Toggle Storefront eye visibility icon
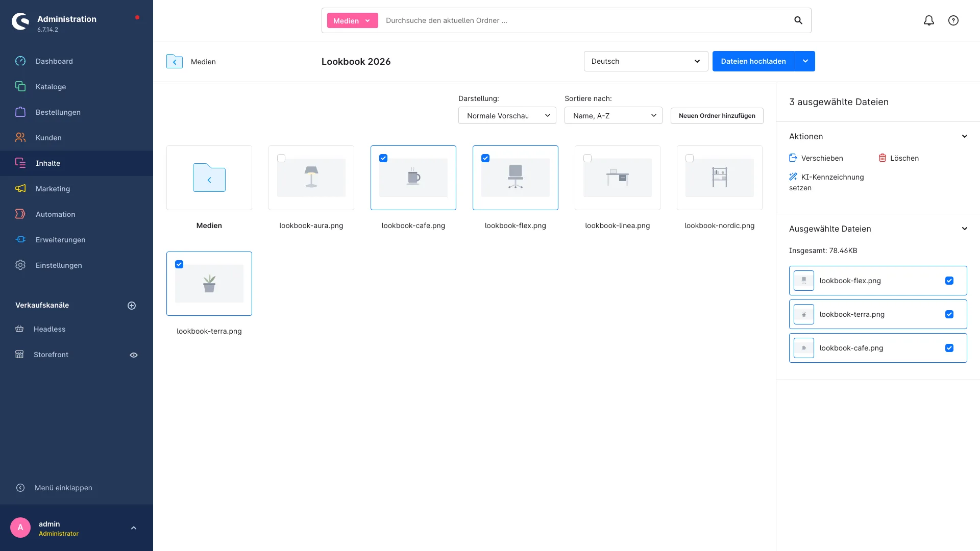The width and height of the screenshot is (980, 551). tap(134, 355)
